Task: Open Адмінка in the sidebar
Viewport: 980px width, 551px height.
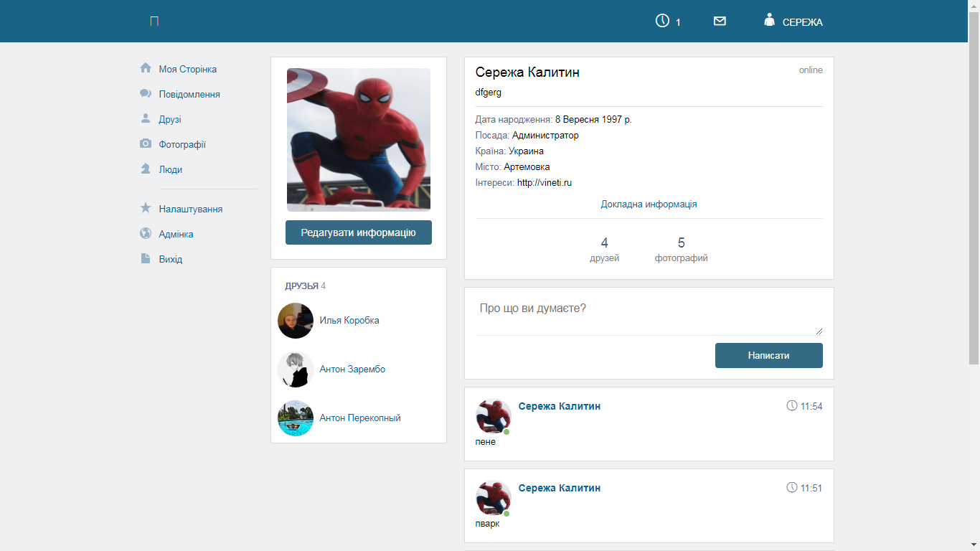Action: pyautogui.click(x=176, y=234)
